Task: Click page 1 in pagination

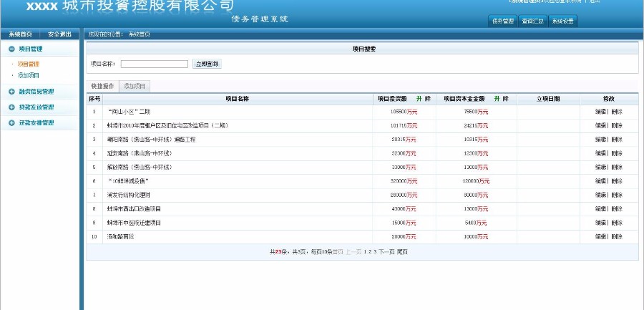Action: [365, 252]
